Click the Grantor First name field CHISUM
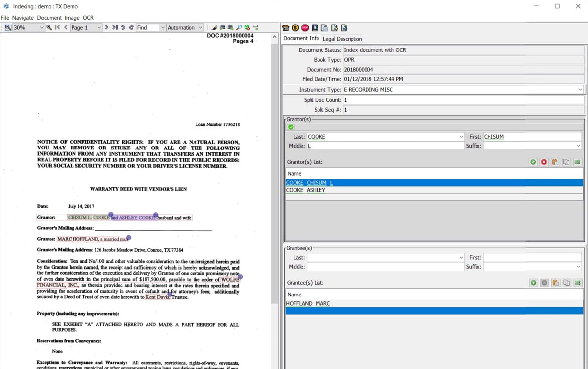 click(533, 137)
